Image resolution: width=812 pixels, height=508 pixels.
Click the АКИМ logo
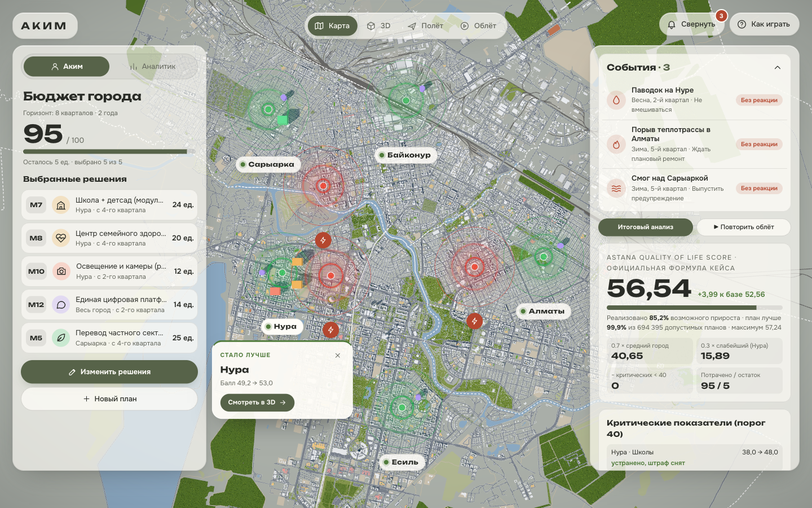(x=45, y=26)
